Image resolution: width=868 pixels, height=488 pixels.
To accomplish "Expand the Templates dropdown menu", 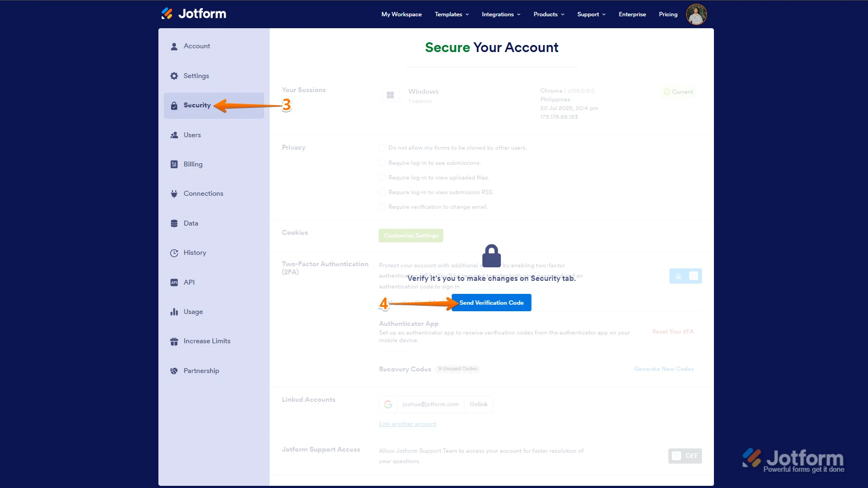I will [451, 15].
